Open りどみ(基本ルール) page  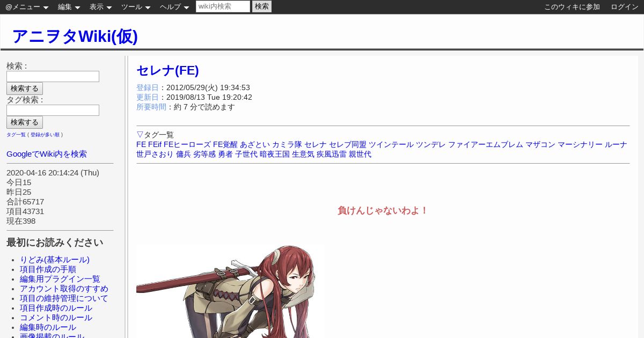(55, 260)
